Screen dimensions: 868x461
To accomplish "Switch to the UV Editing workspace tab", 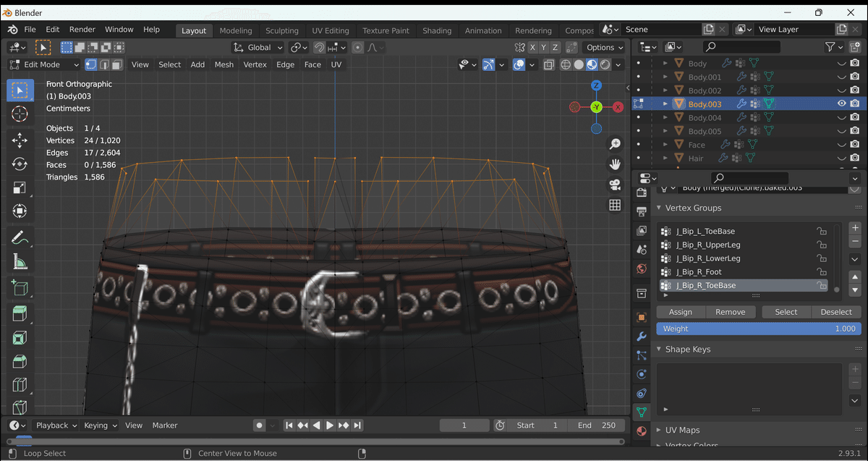I will coord(330,30).
